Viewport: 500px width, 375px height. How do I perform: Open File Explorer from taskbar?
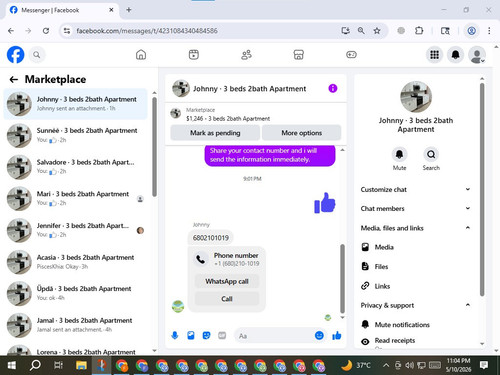pos(81,365)
